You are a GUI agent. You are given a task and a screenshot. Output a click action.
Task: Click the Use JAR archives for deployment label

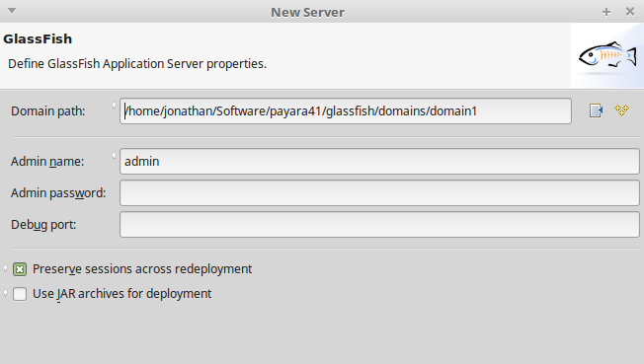click(x=121, y=293)
